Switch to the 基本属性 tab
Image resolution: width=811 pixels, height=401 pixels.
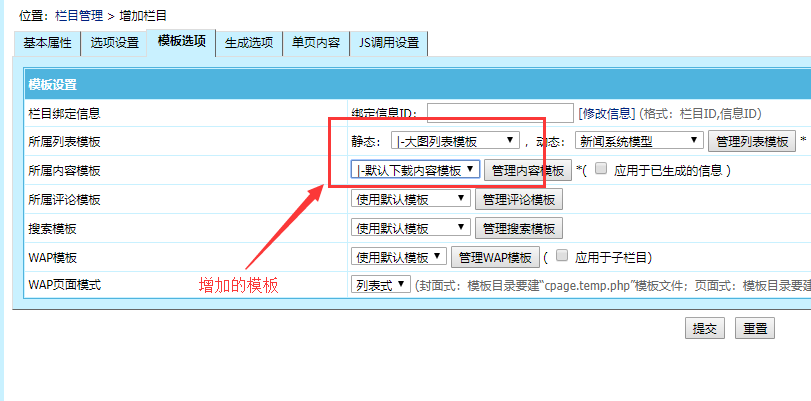pyautogui.click(x=47, y=43)
